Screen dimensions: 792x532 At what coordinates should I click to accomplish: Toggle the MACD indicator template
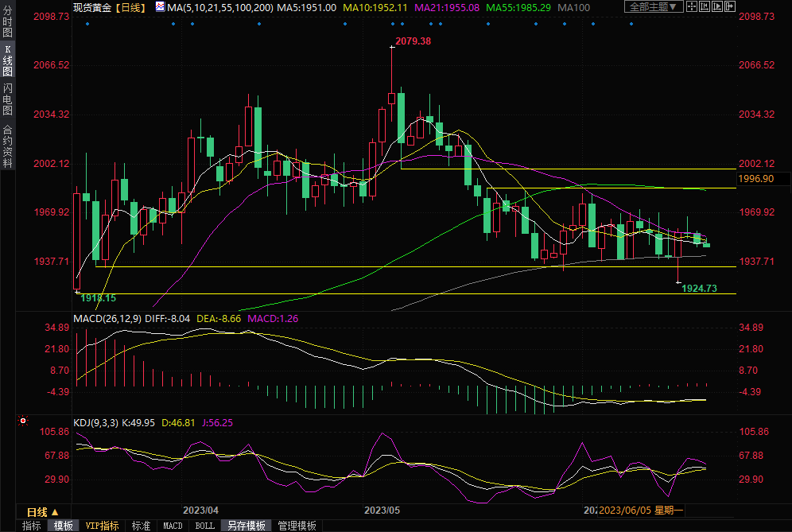(173, 526)
